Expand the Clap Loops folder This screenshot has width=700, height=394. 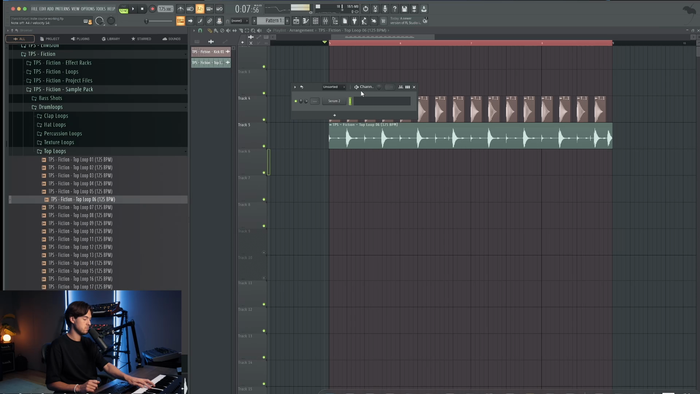coord(56,116)
